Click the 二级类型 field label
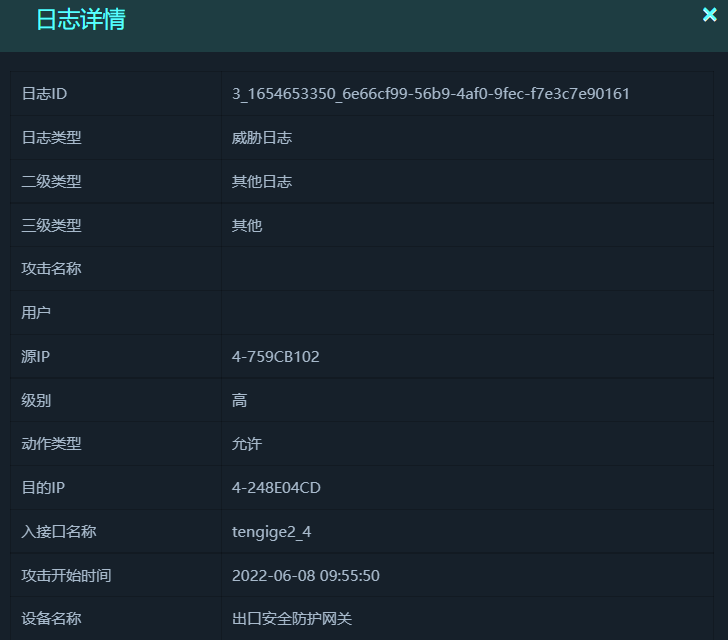This screenshot has width=728, height=640. [x=51, y=182]
